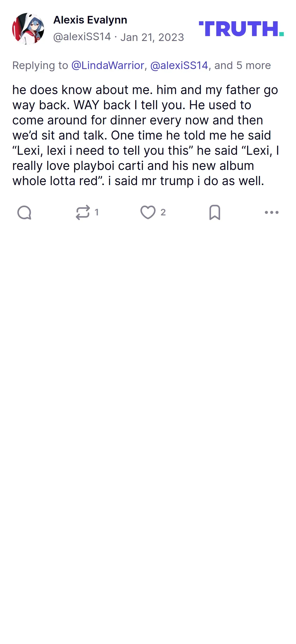Click the phrase "whole lotta red" in the post
The width and height of the screenshot is (296, 644).
(x=55, y=181)
